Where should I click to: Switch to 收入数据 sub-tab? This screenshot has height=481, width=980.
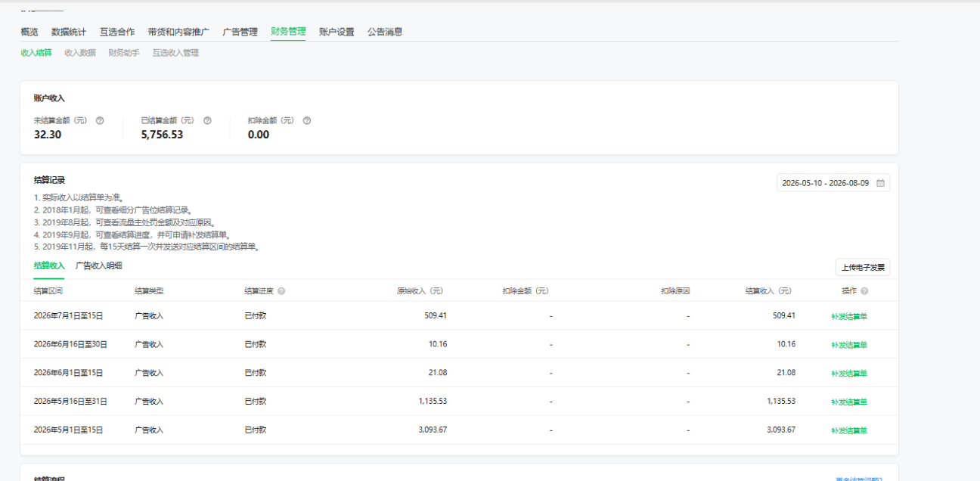click(80, 53)
